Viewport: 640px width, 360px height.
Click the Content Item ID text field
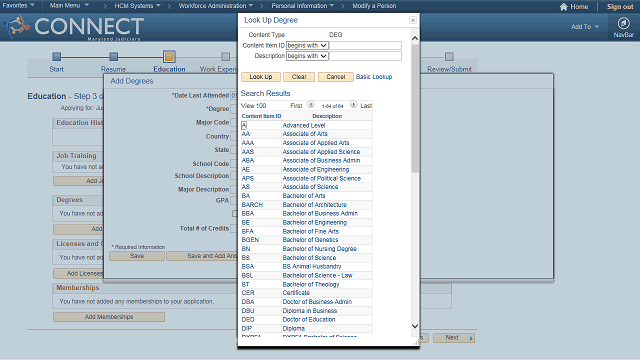365,45
